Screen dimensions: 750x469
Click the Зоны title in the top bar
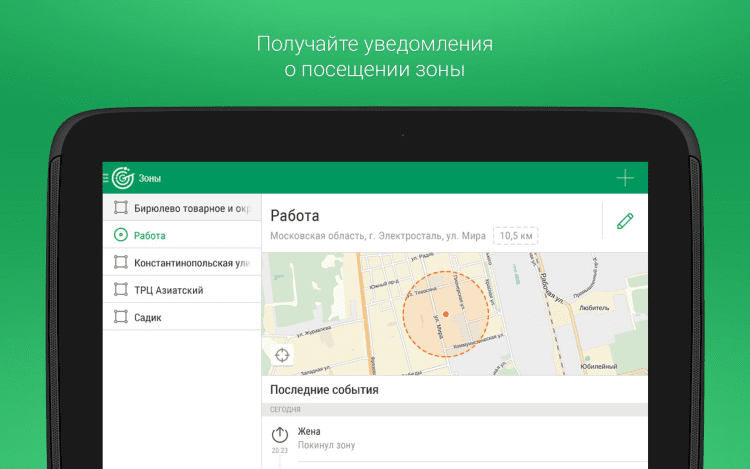click(150, 178)
